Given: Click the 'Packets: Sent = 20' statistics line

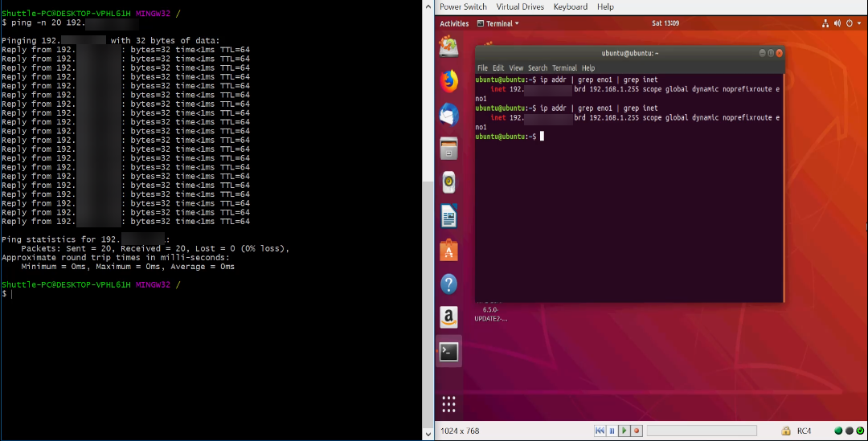Looking at the screenshot, I should pos(155,248).
